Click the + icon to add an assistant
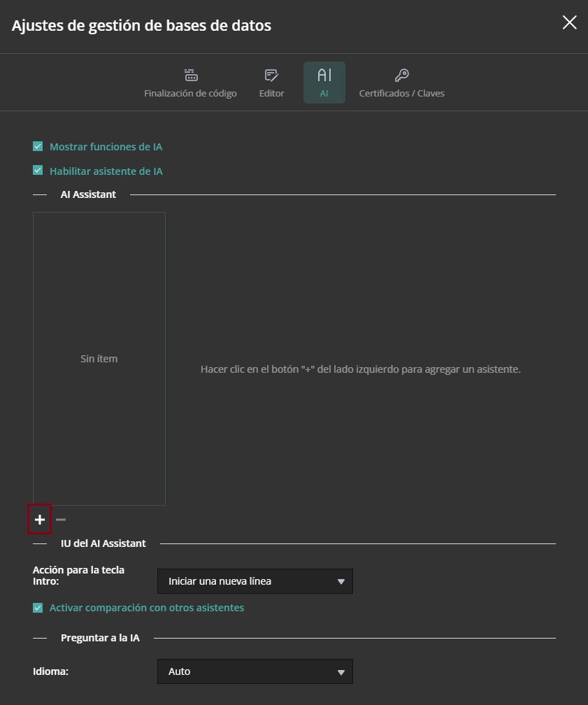The width and height of the screenshot is (588, 705). tap(39, 520)
